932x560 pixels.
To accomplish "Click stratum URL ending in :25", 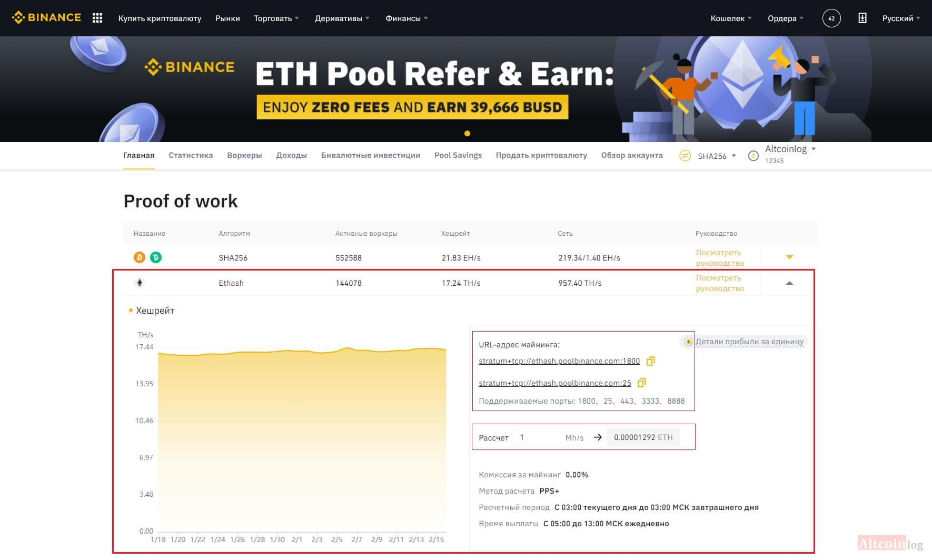I will pyautogui.click(x=555, y=383).
